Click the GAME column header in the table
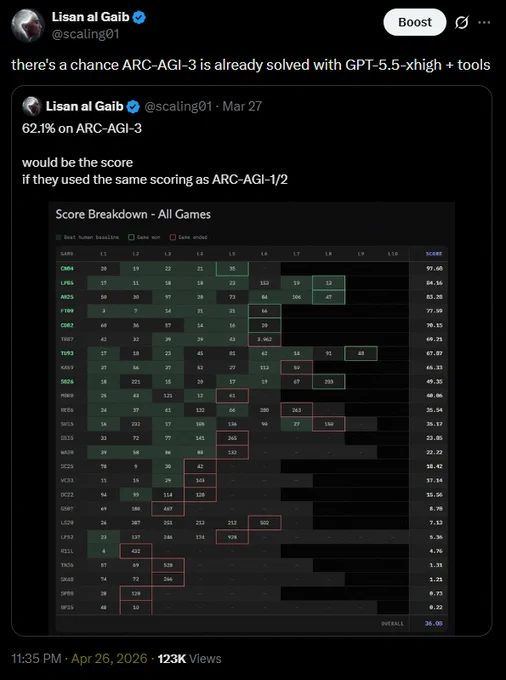Screen dimensions: 506x680 [67, 254]
